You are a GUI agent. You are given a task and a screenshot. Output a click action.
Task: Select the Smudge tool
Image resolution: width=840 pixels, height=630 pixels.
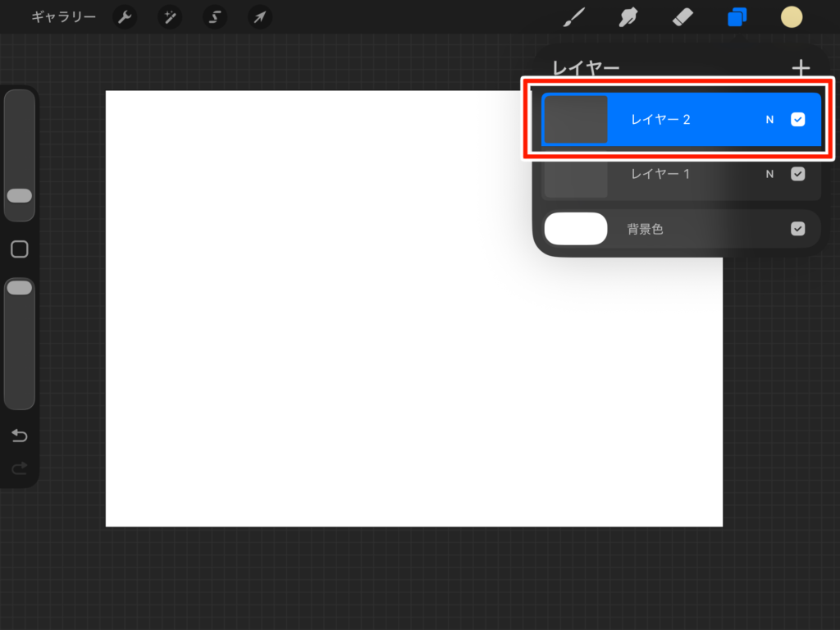pos(630,17)
